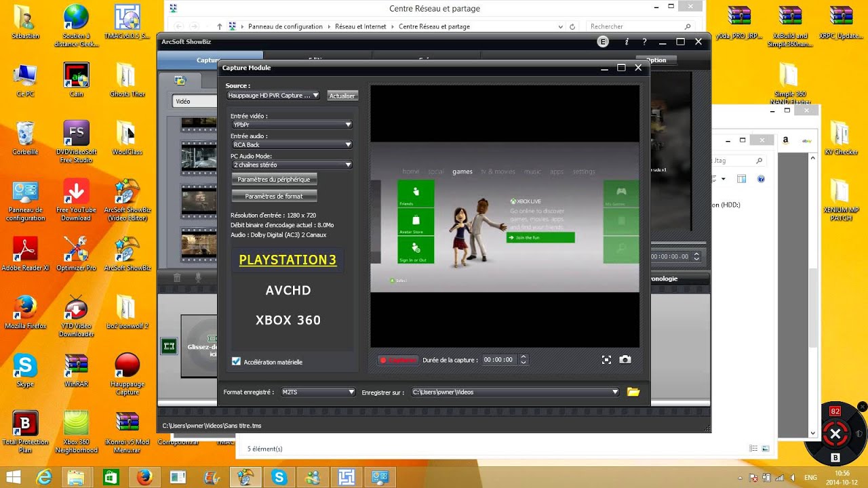Select the Skype desktop icon
The width and height of the screenshot is (868, 488).
click(x=25, y=371)
